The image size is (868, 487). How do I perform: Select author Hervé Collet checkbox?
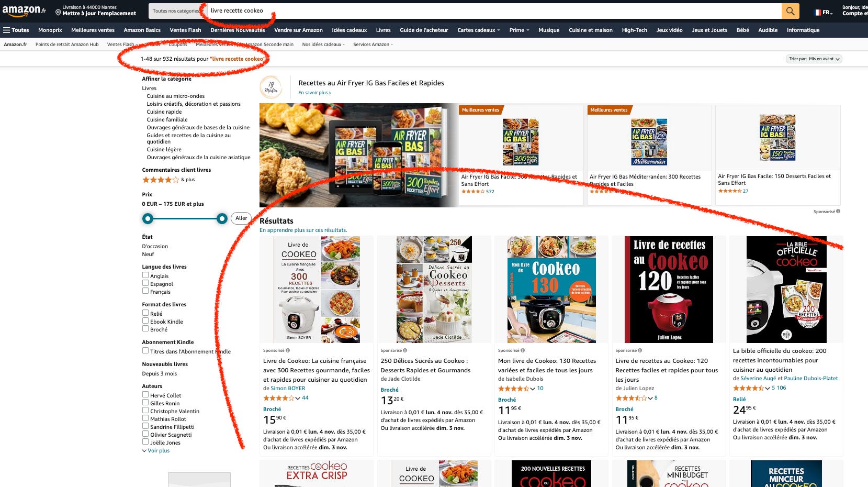pos(145,395)
